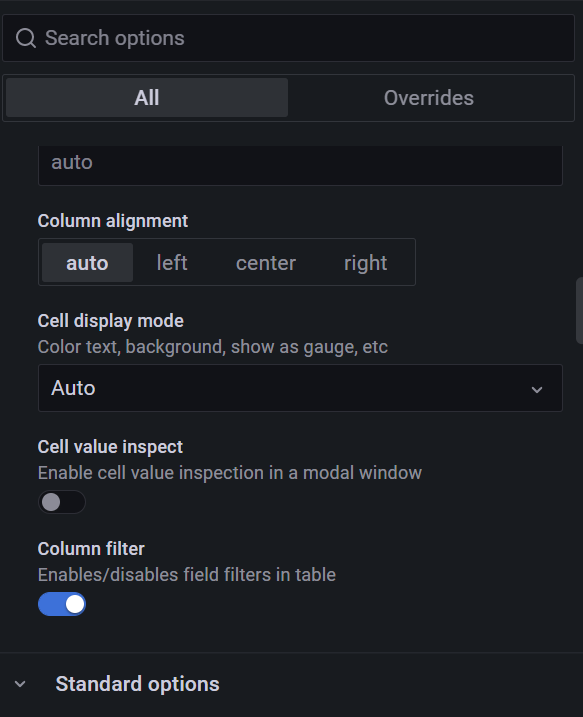
Task: Click the column width auto input field
Action: (x=300, y=165)
